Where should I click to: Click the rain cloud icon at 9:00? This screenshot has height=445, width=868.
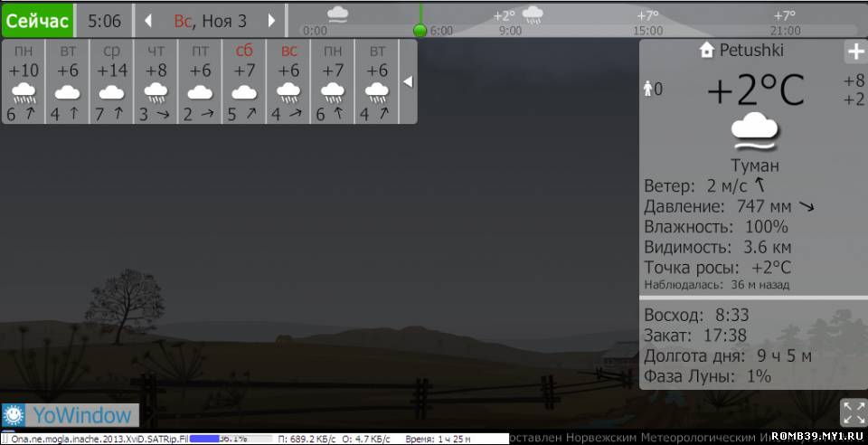click(533, 14)
